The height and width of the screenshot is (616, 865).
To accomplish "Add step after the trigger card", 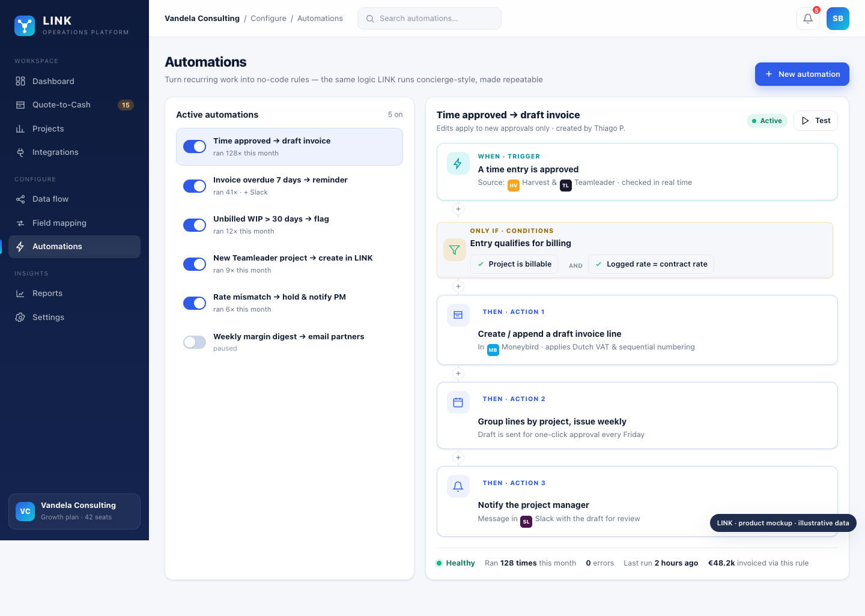I will coord(458,209).
